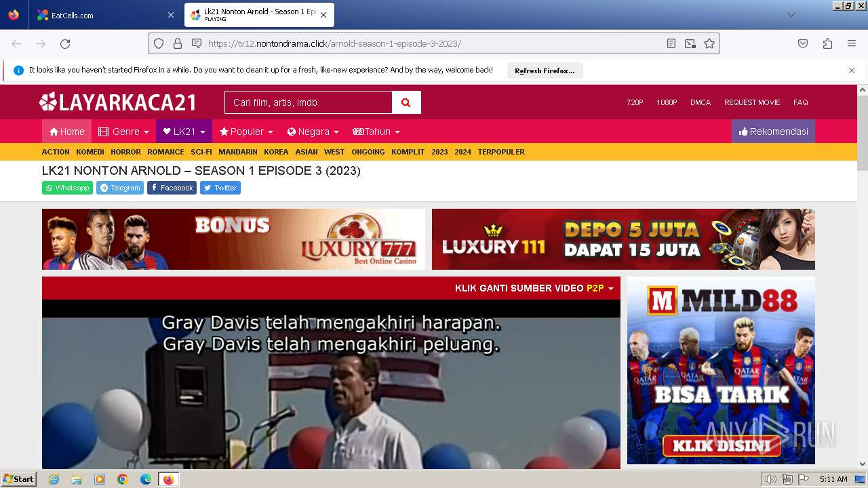Select the KOREA category
The width and height of the screenshot is (868, 488).
(276, 152)
